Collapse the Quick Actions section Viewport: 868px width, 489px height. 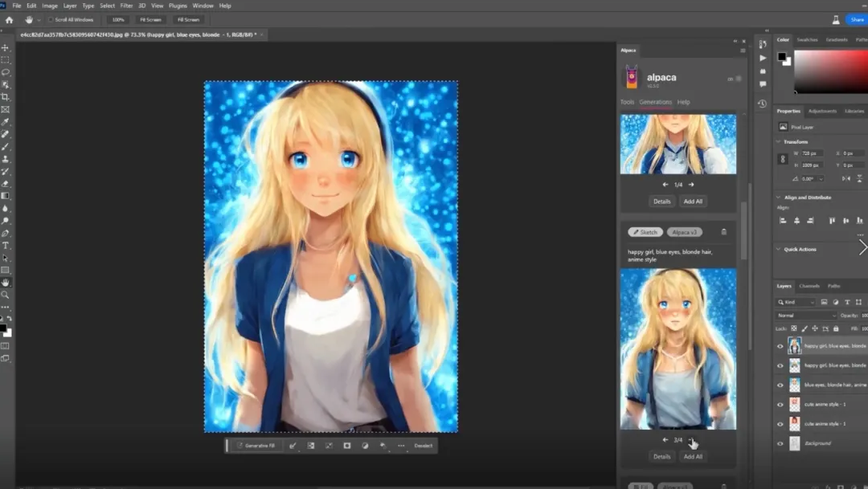pos(778,249)
